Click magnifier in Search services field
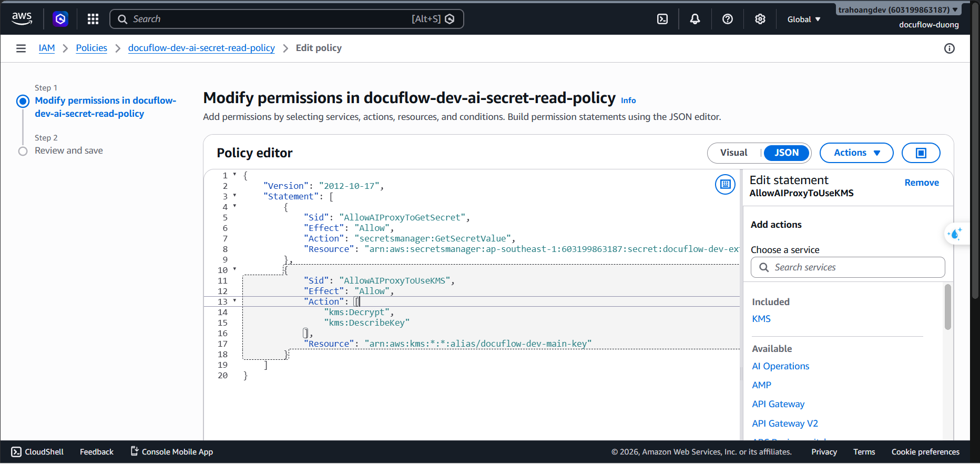 click(764, 267)
